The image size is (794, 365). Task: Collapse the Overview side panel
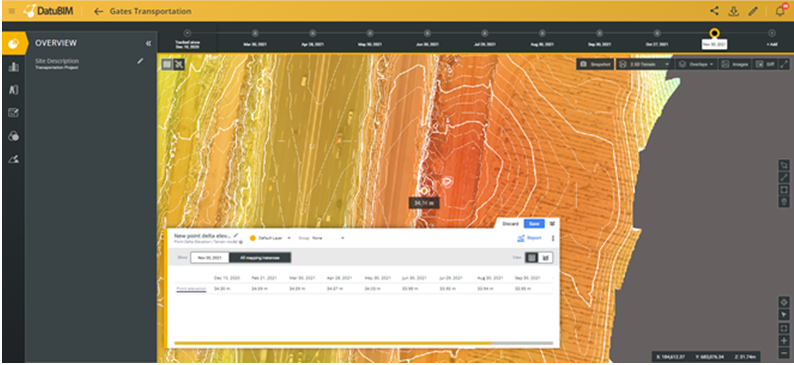coord(148,44)
